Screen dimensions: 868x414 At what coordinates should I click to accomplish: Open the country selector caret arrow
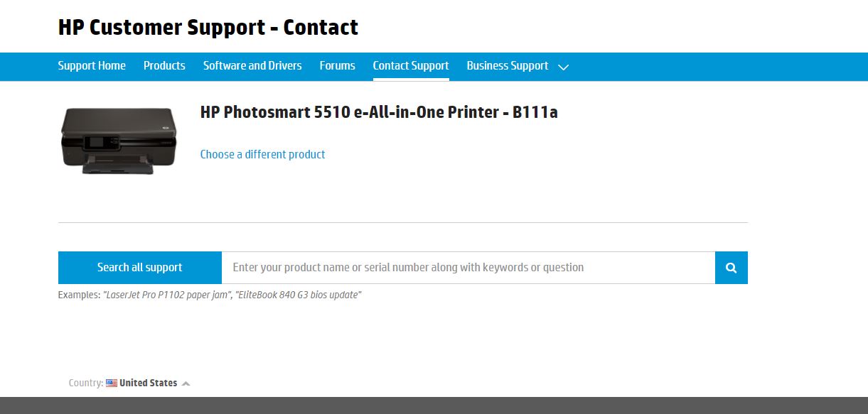pos(186,383)
